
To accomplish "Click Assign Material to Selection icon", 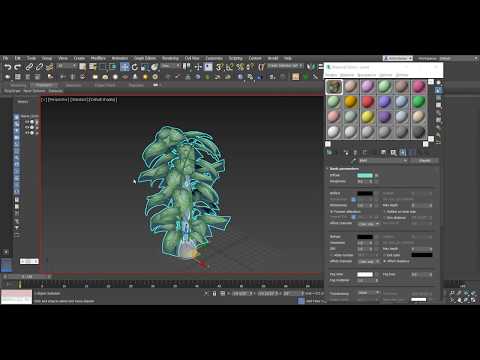I will [x=347, y=153].
